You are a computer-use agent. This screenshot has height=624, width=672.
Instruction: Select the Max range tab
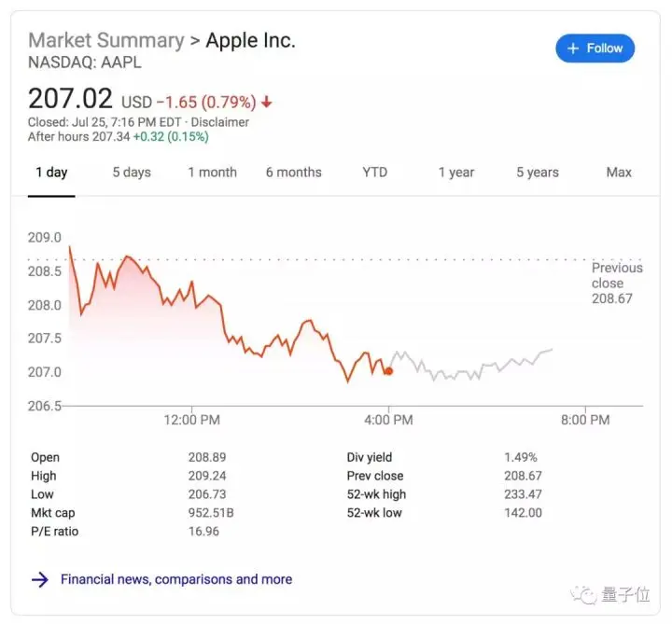click(x=619, y=173)
